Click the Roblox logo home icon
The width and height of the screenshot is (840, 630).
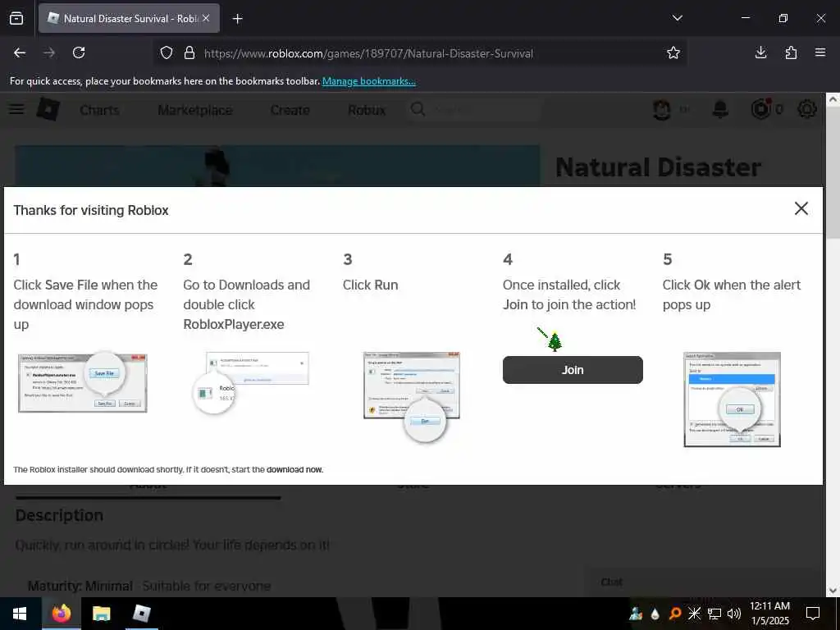click(x=48, y=109)
